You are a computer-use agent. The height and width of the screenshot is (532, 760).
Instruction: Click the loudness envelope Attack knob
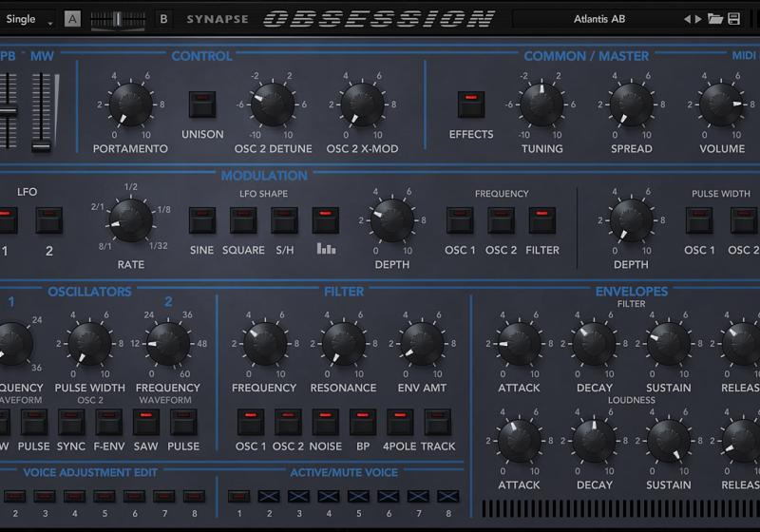tap(519, 441)
